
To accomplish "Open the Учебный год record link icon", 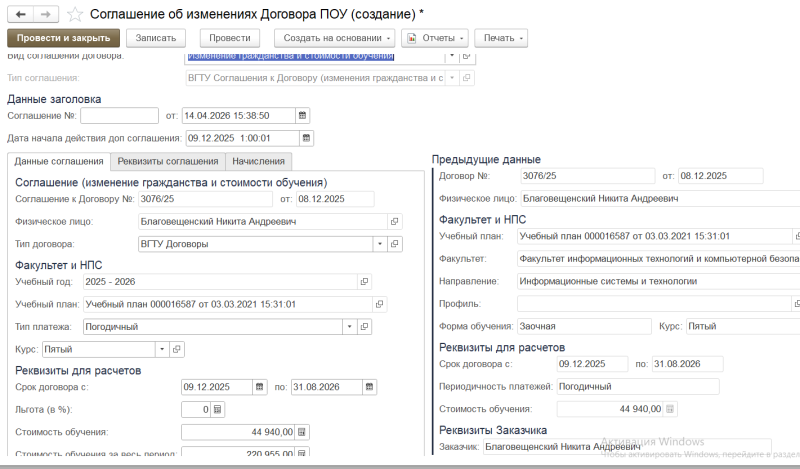I will click(x=364, y=282).
